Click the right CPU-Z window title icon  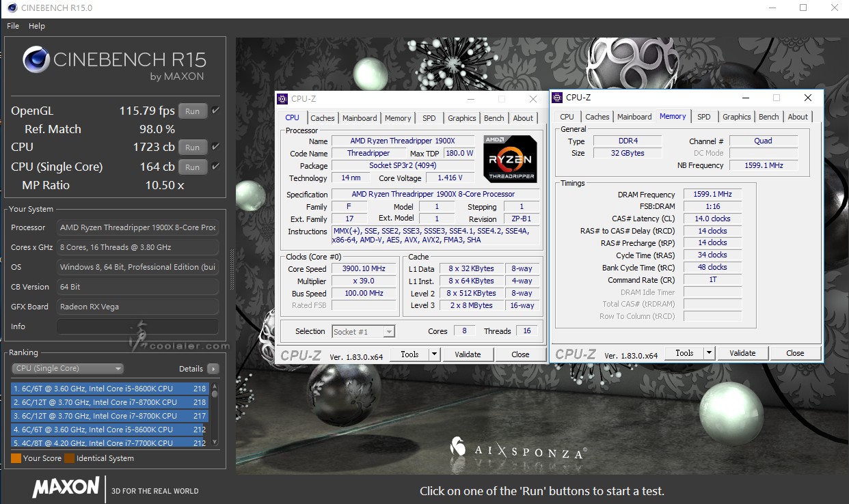point(557,98)
